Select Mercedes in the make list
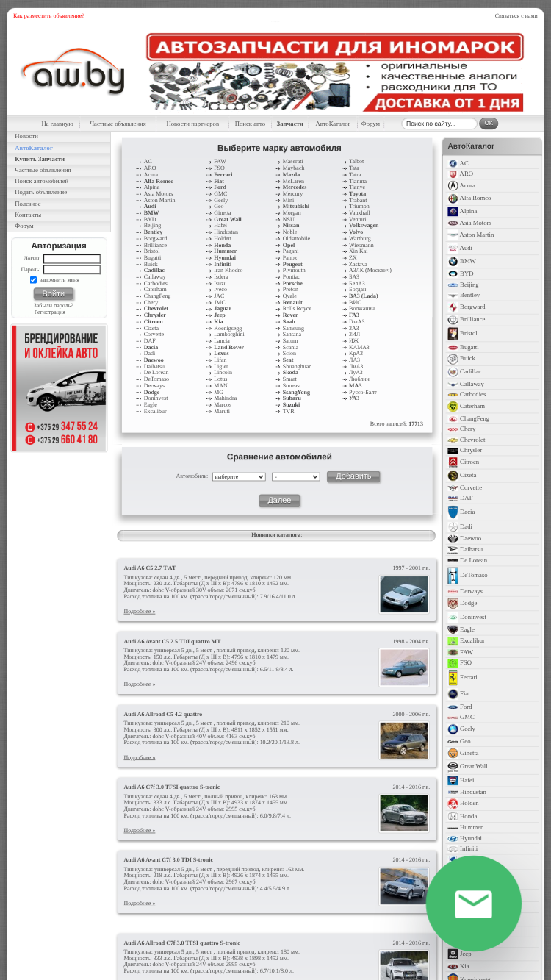551x980 pixels. (295, 187)
